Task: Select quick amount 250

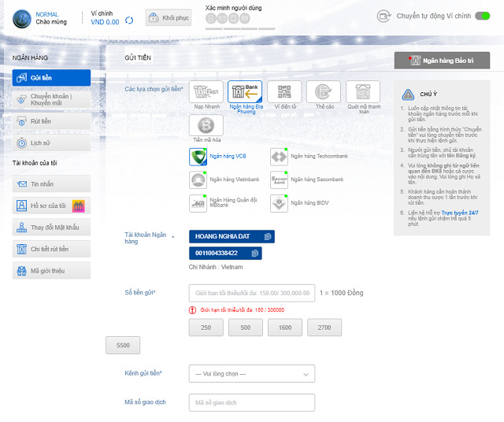Action: pos(206,328)
